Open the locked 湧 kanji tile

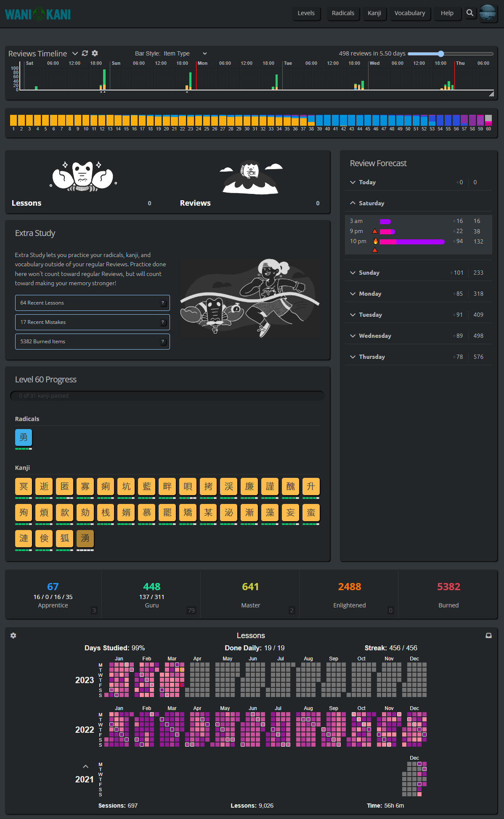pos(85,538)
